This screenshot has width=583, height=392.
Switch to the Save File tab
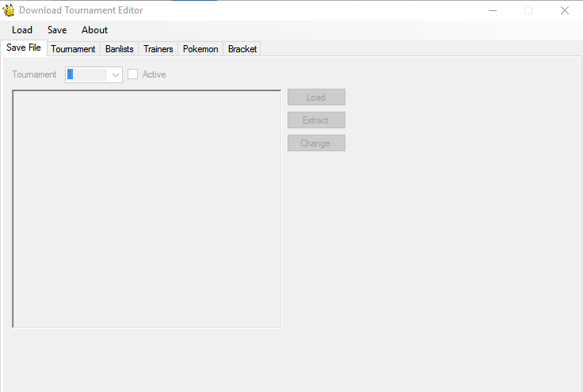23,48
